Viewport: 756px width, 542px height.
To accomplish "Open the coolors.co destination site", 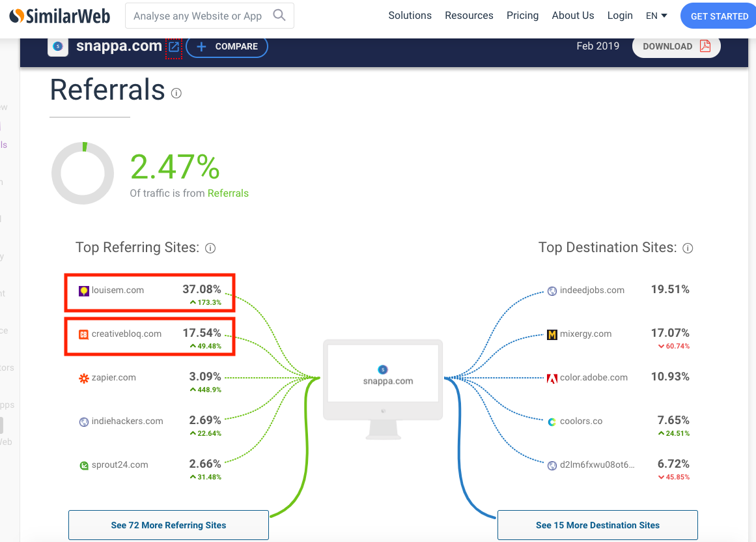I will click(581, 421).
